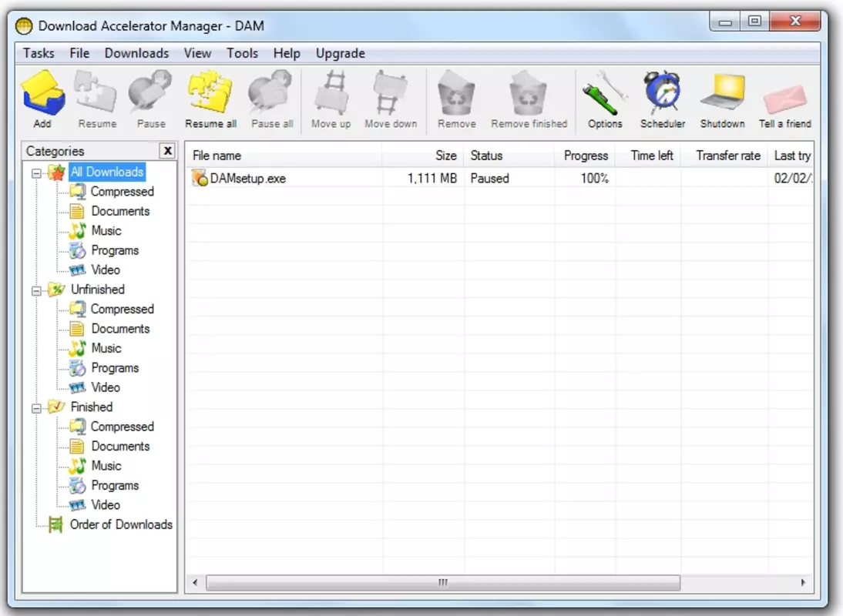Sort by the Time left column header

tap(648, 156)
